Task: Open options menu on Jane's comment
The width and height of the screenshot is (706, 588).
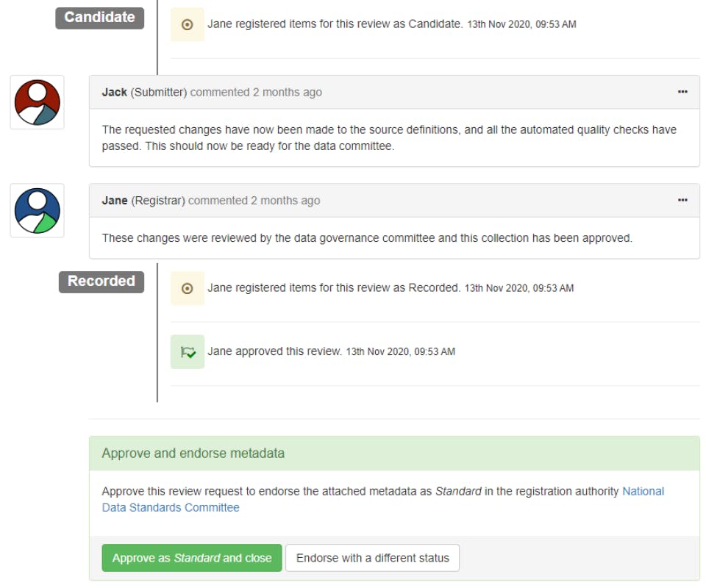Action: tap(682, 200)
